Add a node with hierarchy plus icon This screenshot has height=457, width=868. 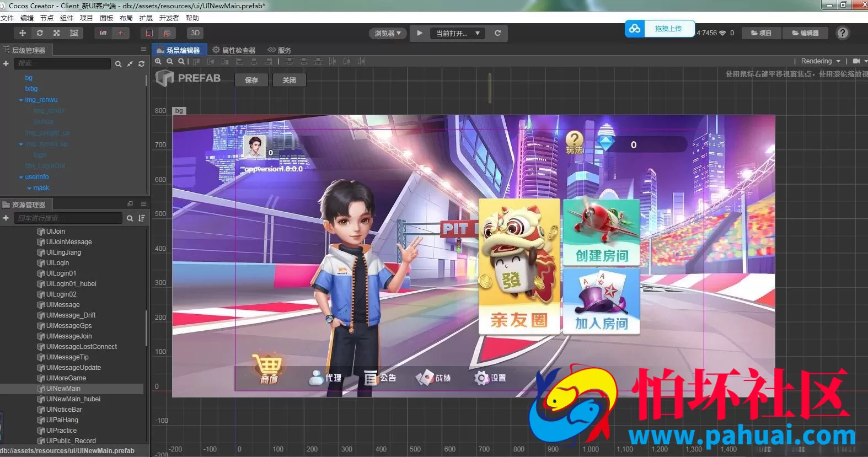tap(6, 63)
